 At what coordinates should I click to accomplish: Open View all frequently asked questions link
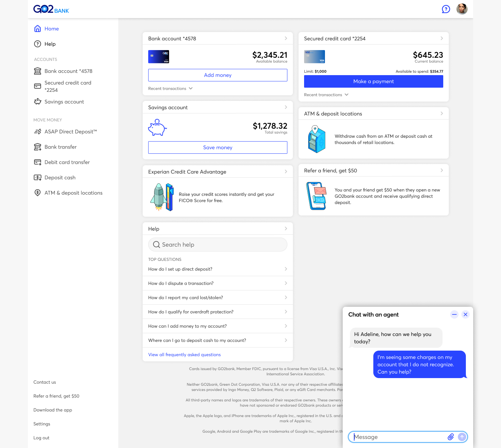pyautogui.click(x=184, y=355)
